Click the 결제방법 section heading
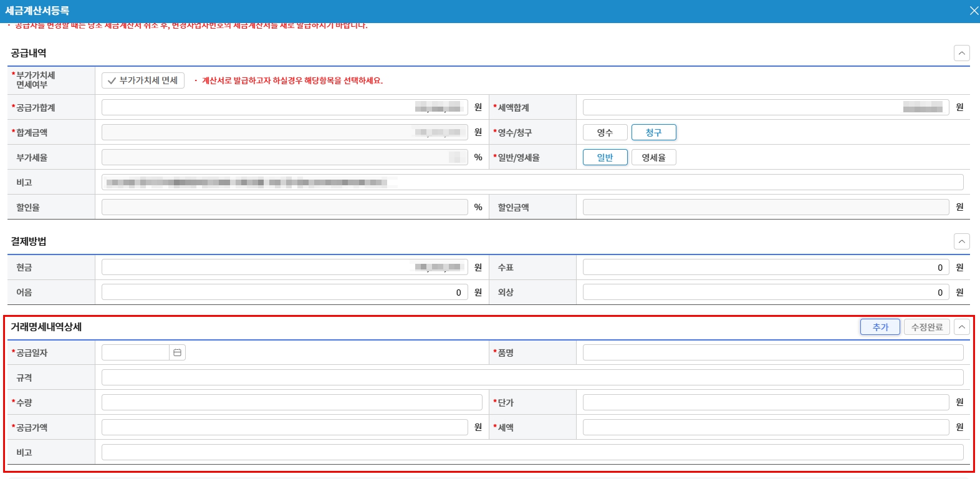 coord(29,241)
